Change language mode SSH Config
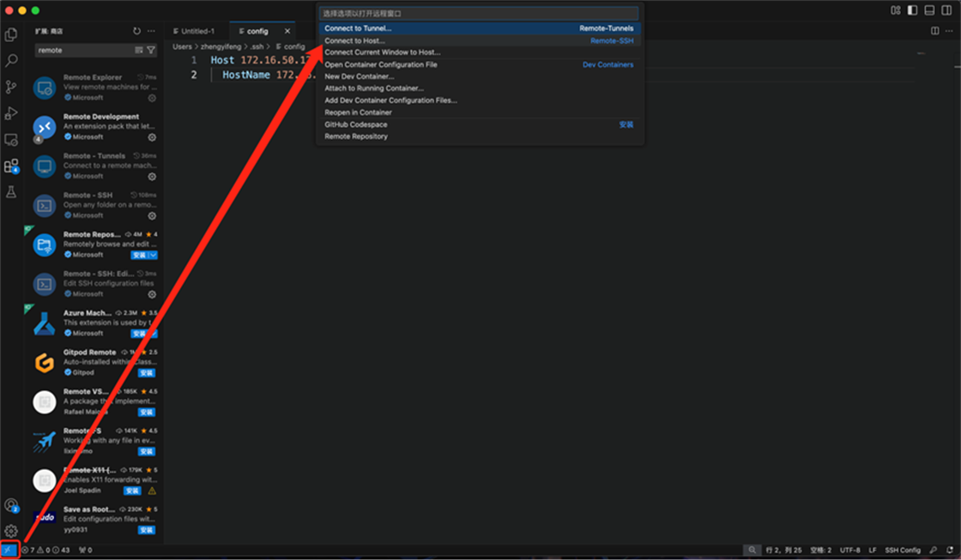 click(x=902, y=551)
